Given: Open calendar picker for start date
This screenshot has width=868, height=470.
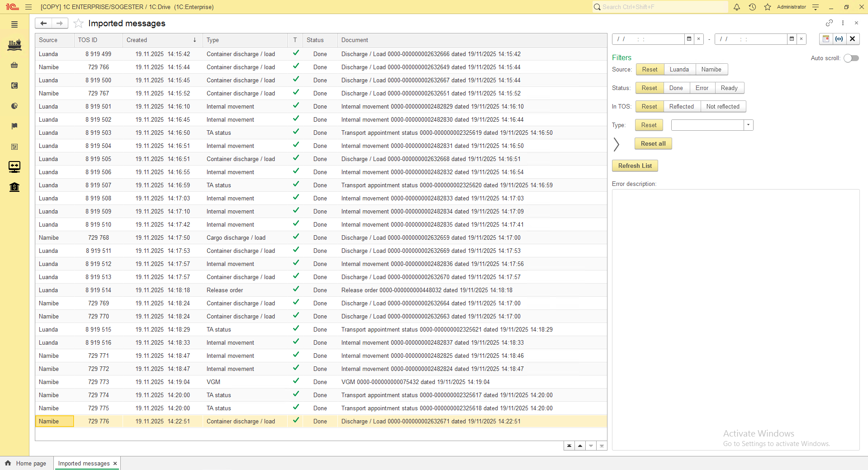Looking at the screenshot, I should tap(689, 39).
